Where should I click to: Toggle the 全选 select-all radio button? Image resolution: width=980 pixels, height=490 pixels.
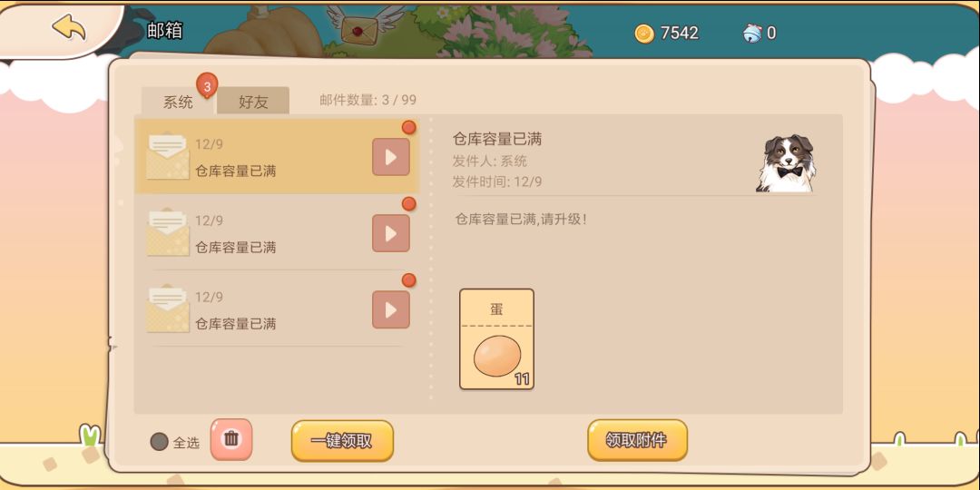pyautogui.click(x=160, y=442)
